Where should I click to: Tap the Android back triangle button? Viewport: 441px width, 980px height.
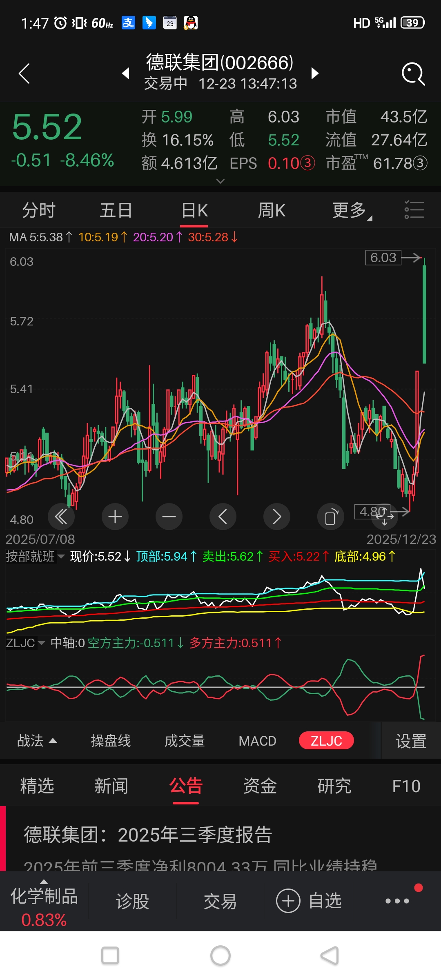(x=330, y=955)
